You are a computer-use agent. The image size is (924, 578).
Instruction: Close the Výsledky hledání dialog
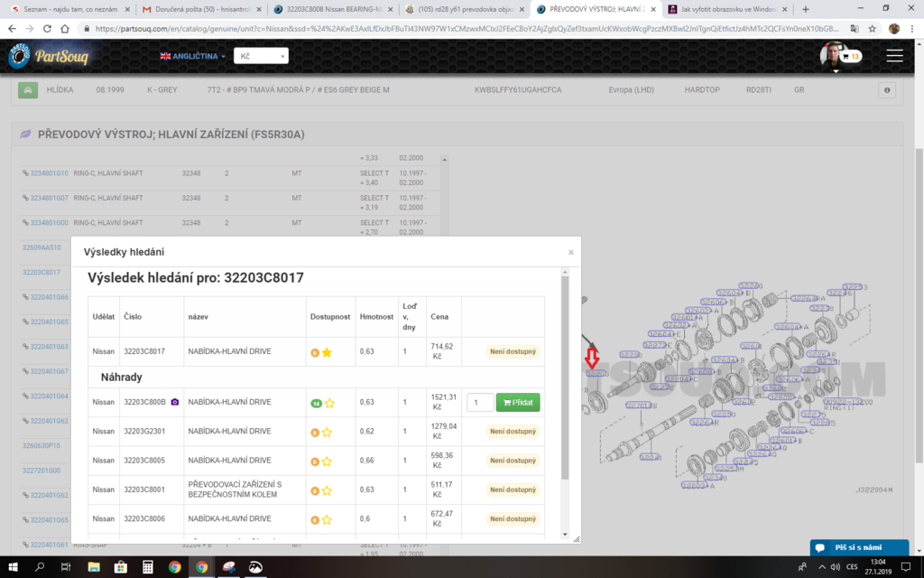click(570, 252)
